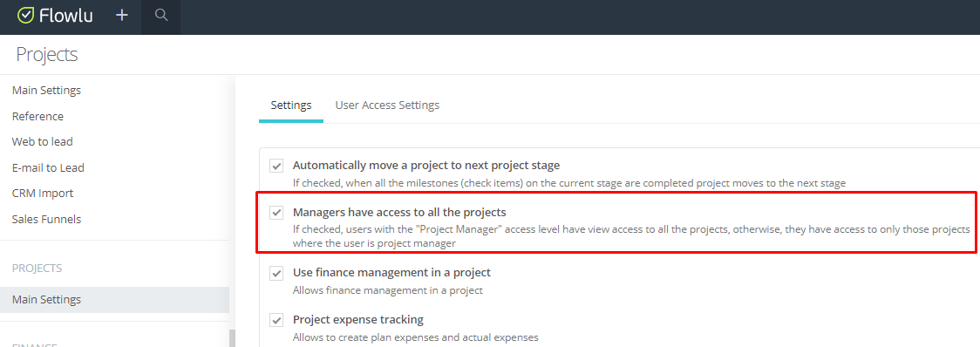Image resolution: width=980 pixels, height=347 pixels.
Task: Switch to the User Access Settings tab
Action: click(387, 105)
